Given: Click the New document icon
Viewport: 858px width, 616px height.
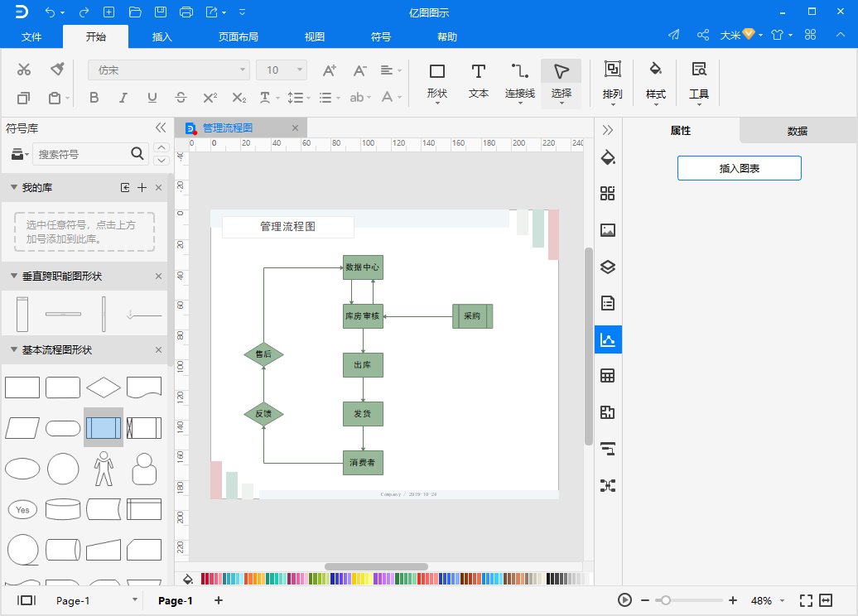Looking at the screenshot, I should click(108, 12).
